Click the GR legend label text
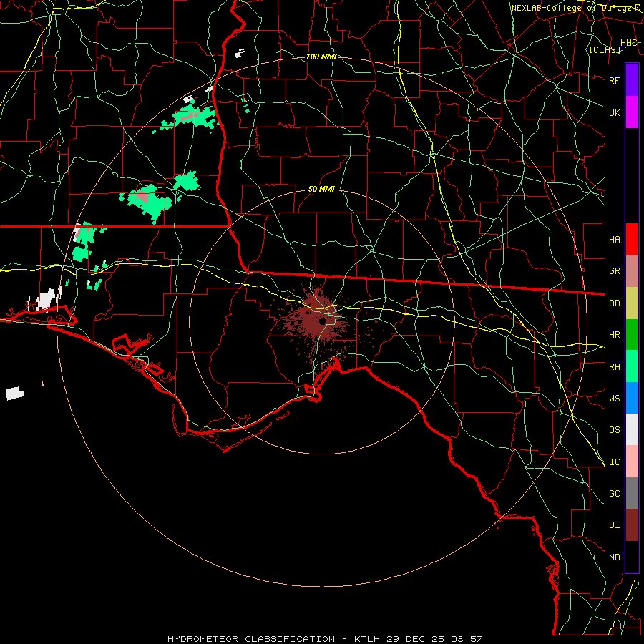Viewport: 644px width, 644px height. coord(615,271)
